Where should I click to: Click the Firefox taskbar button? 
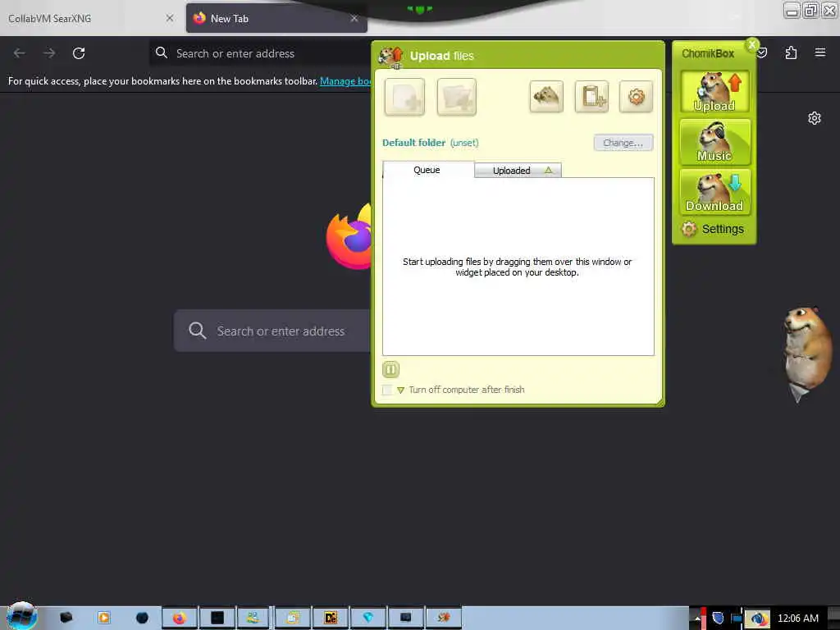click(180, 618)
